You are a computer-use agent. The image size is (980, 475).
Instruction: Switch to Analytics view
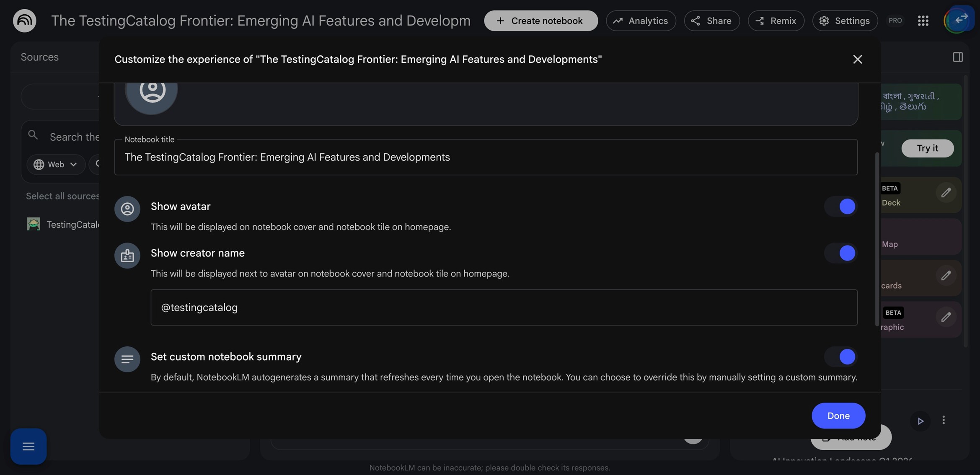(641, 20)
